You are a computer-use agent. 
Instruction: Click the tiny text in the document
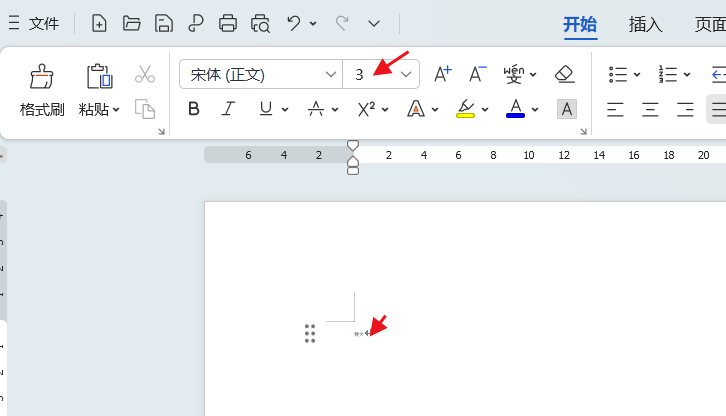pos(359,334)
